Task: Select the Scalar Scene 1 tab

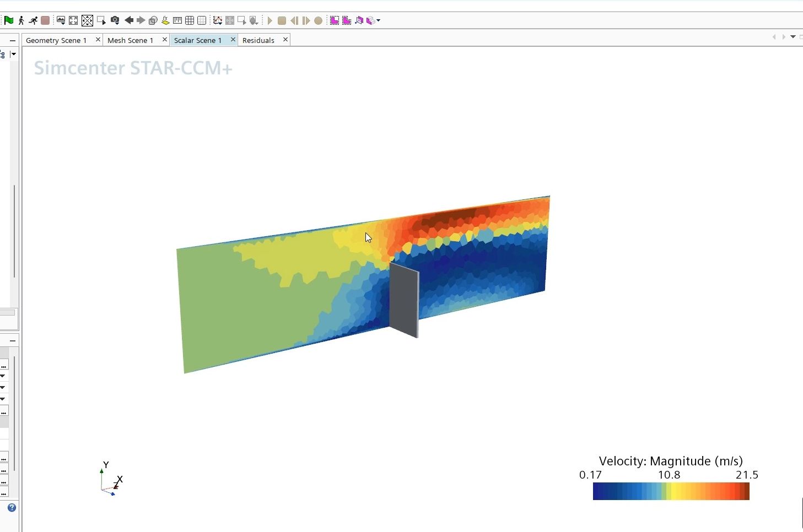Action: click(198, 40)
